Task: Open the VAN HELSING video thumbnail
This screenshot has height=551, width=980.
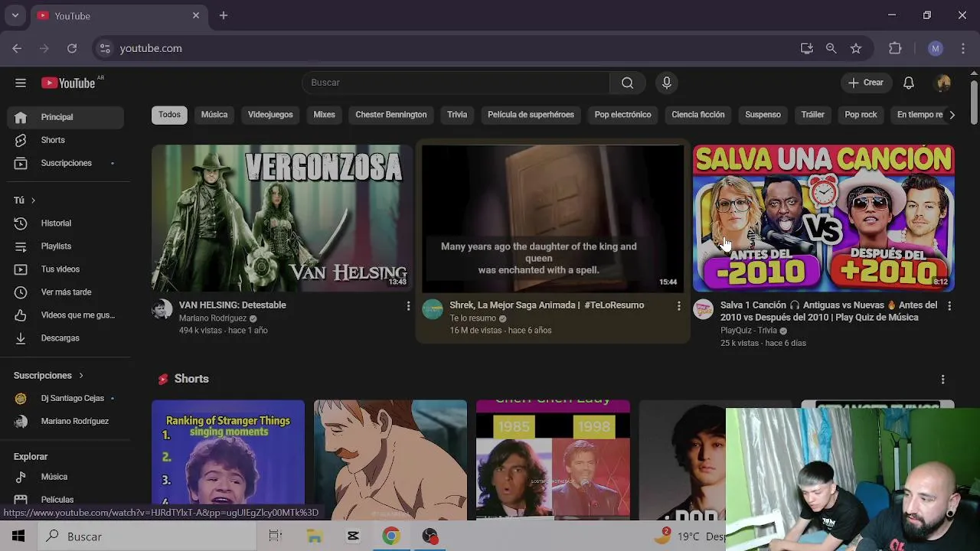Action: pos(282,218)
